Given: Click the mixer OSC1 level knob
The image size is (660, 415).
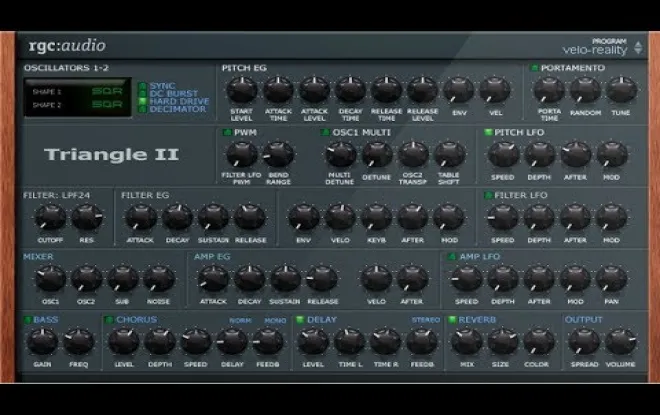Looking at the screenshot, I should [50, 279].
